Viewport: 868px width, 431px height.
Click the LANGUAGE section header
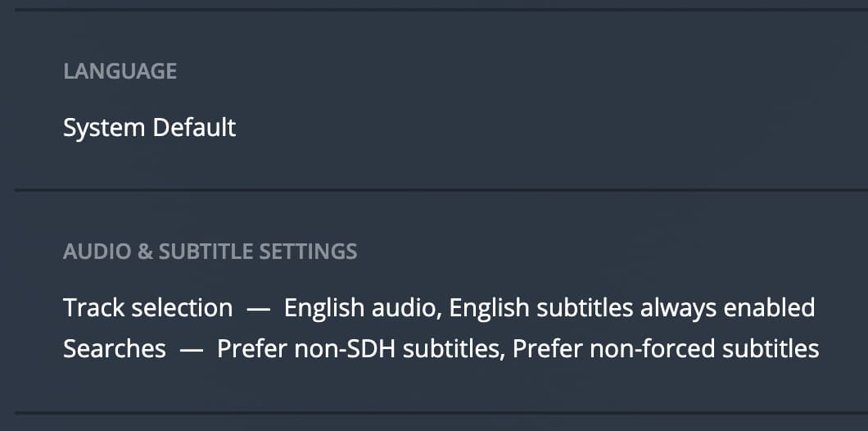click(x=120, y=71)
